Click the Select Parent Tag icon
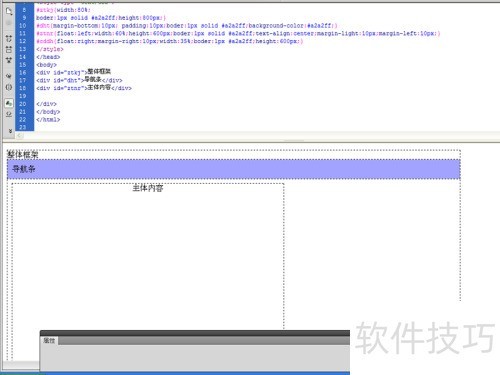 [x=9, y=76]
